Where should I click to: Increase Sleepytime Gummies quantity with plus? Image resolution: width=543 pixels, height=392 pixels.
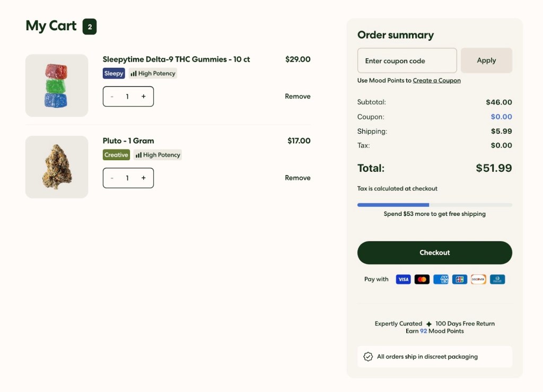coord(143,96)
